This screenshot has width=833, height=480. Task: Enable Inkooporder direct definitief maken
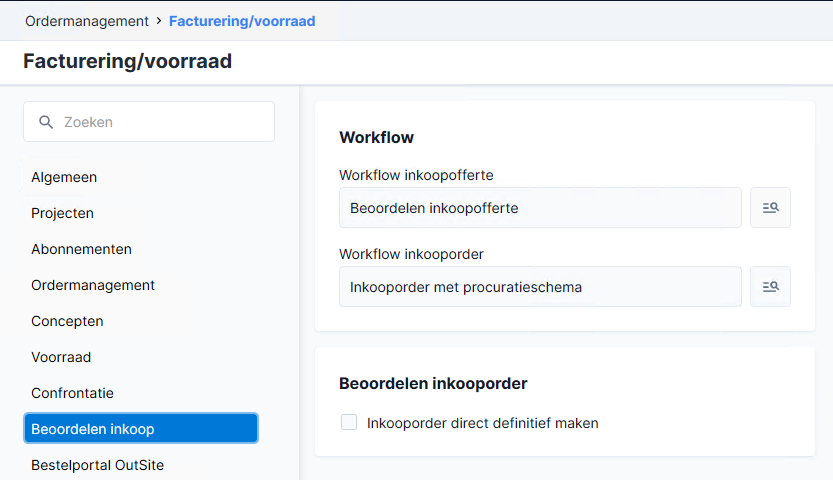coord(349,422)
